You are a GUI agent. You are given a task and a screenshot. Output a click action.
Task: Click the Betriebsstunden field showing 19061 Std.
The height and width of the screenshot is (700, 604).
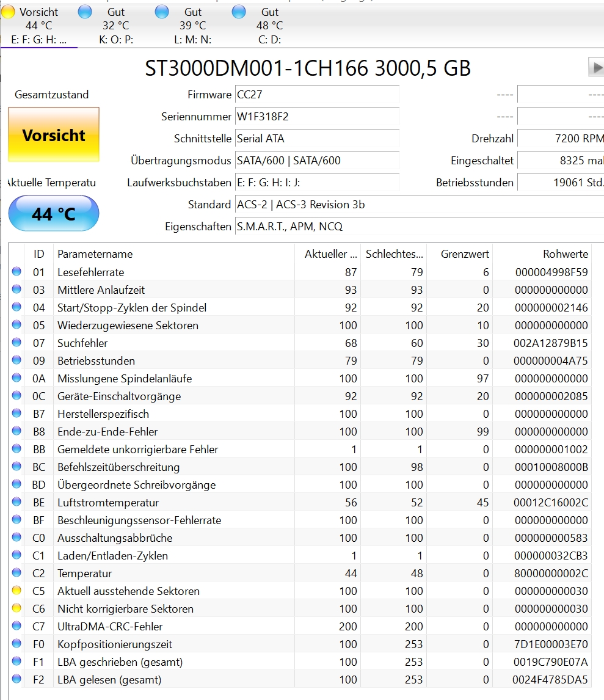coord(561,182)
